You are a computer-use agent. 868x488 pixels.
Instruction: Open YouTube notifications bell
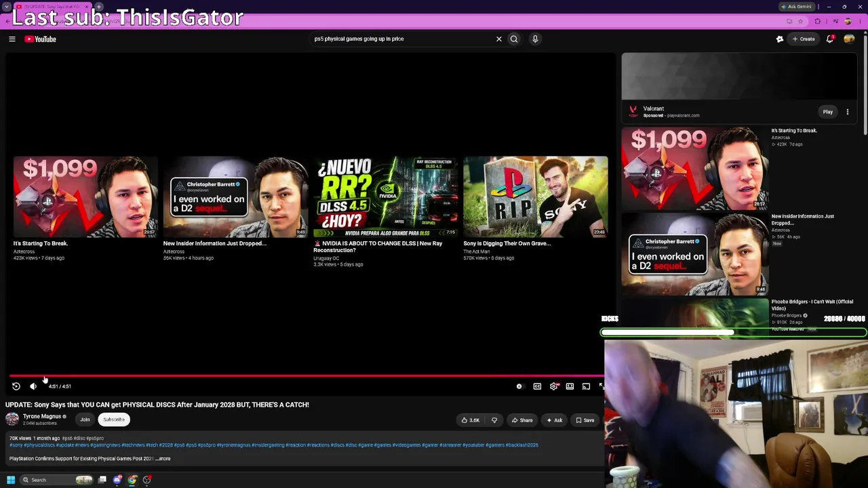830,39
